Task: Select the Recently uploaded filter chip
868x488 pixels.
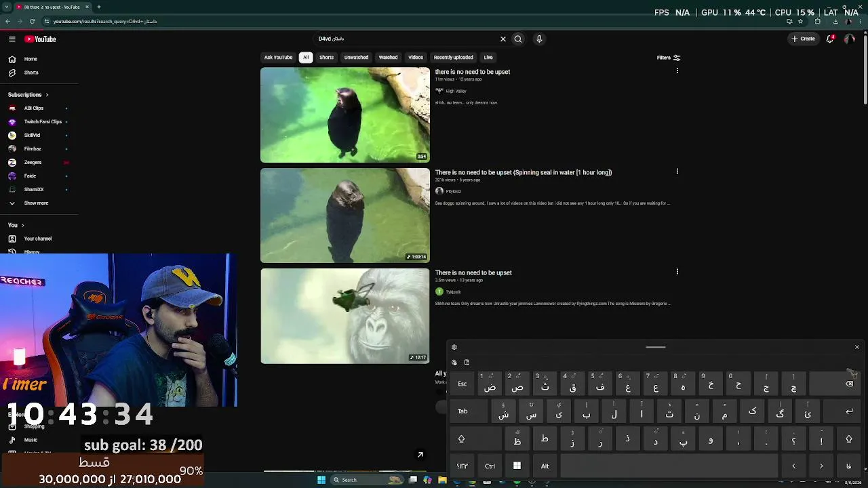Action: pos(454,58)
